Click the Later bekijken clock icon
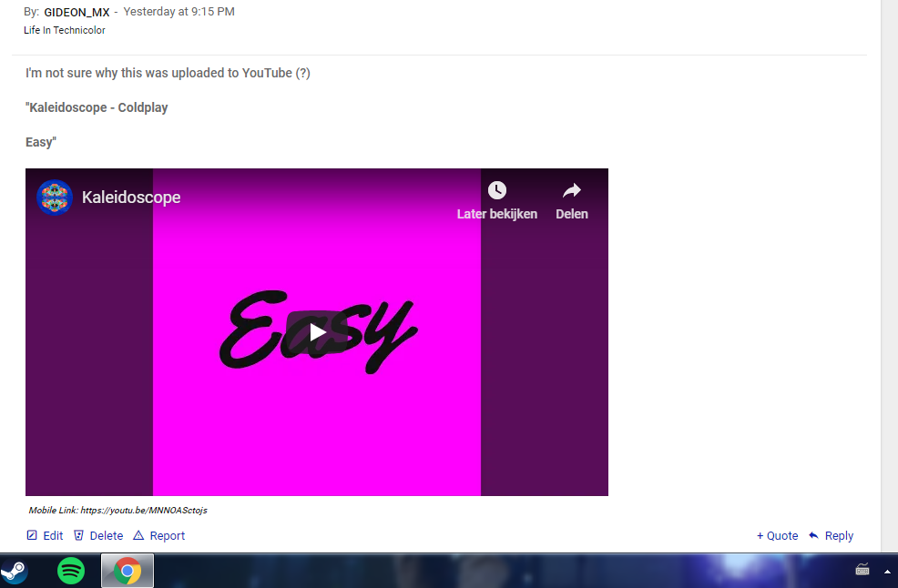The width and height of the screenshot is (898, 588). [x=497, y=190]
